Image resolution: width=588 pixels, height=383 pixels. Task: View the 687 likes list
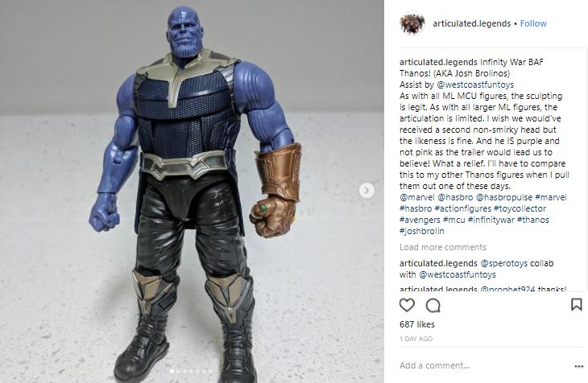pyautogui.click(x=417, y=324)
